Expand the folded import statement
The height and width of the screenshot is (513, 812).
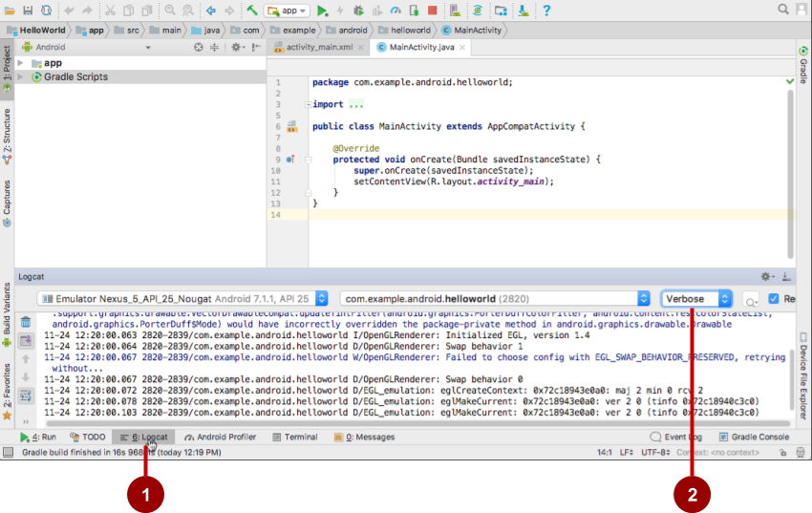[x=309, y=104]
